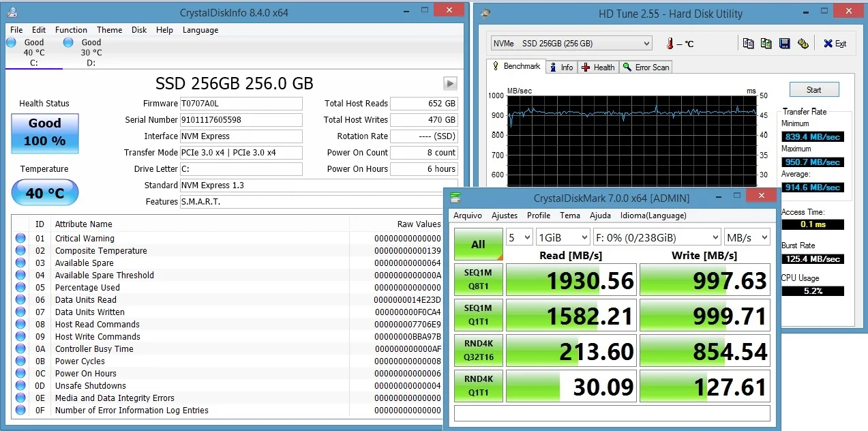
Task: Click the Serial Number field
Action: (x=241, y=120)
